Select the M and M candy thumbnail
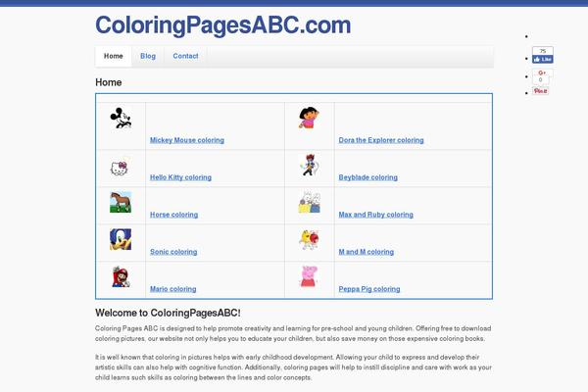This screenshot has width=588, height=392. [310, 240]
